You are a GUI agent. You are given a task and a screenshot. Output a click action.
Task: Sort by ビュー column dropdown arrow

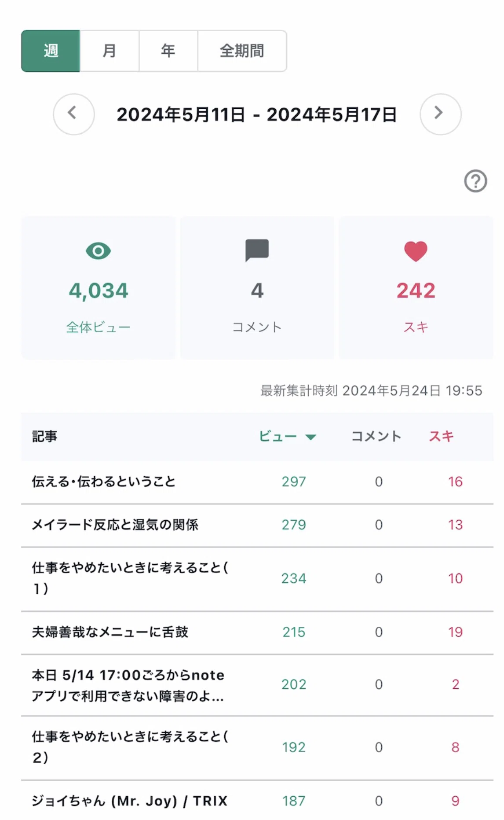point(311,437)
